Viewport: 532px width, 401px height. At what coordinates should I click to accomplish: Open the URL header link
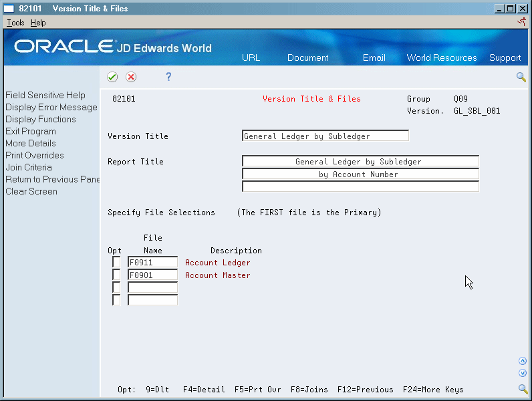(251, 57)
